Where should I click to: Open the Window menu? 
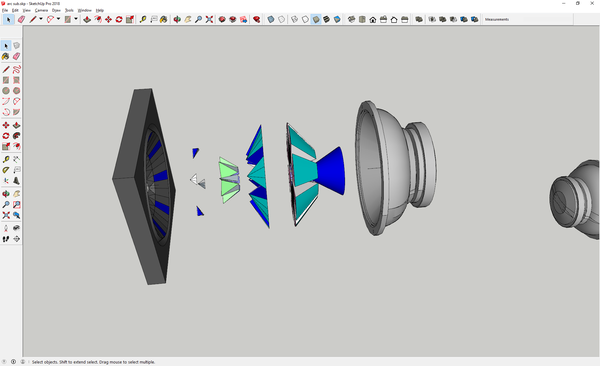coord(85,10)
